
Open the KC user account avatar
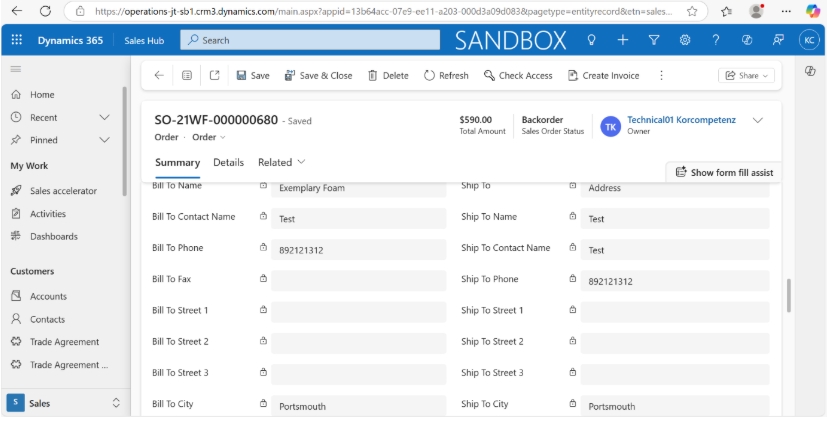coord(809,40)
